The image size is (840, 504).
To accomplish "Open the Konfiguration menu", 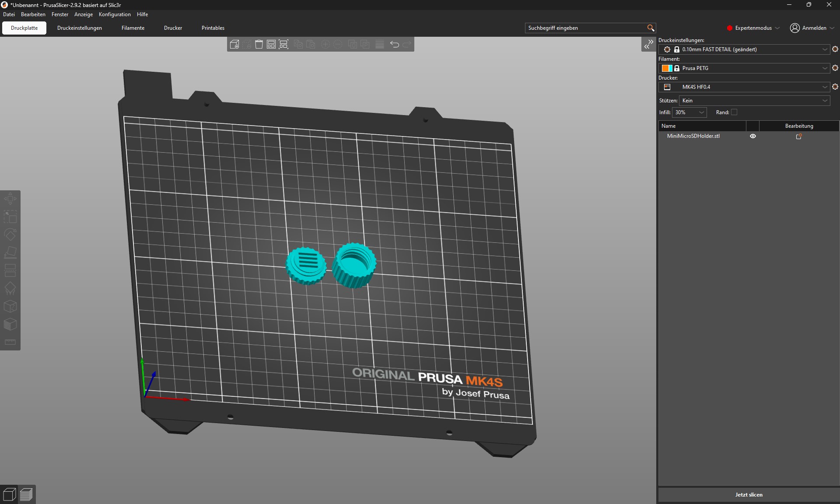I will [x=115, y=14].
